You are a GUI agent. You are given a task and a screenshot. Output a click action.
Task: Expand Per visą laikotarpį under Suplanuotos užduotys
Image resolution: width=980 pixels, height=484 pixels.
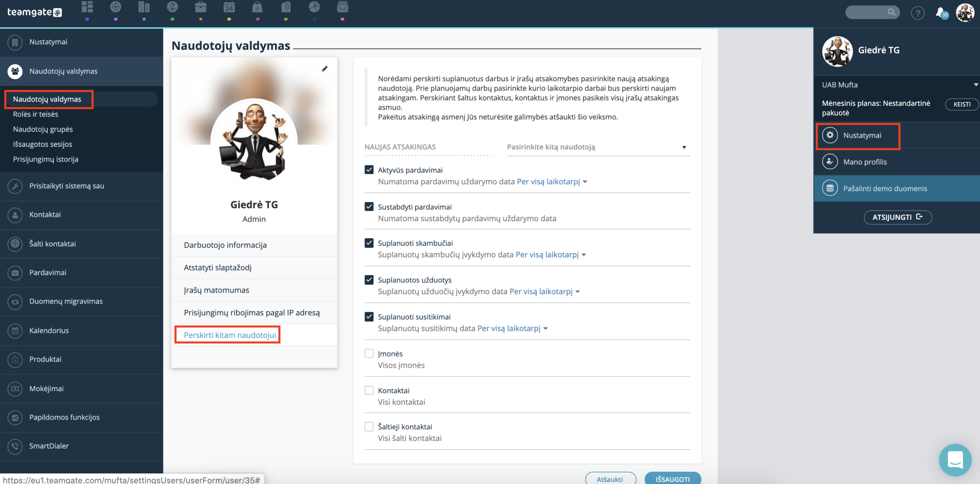pyautogui.click(x=544, y=292)
